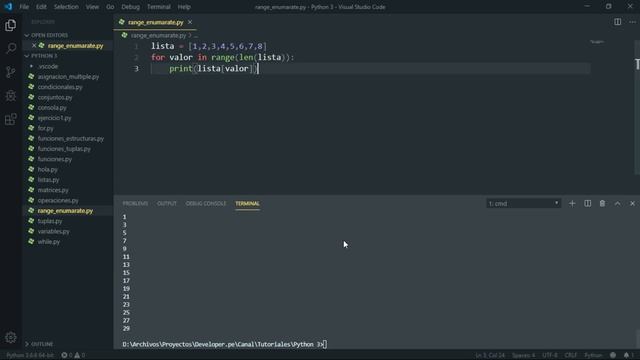Click the Spaces indentation setting in status bar
Viewport: 640px width, 360px height.
524,355
